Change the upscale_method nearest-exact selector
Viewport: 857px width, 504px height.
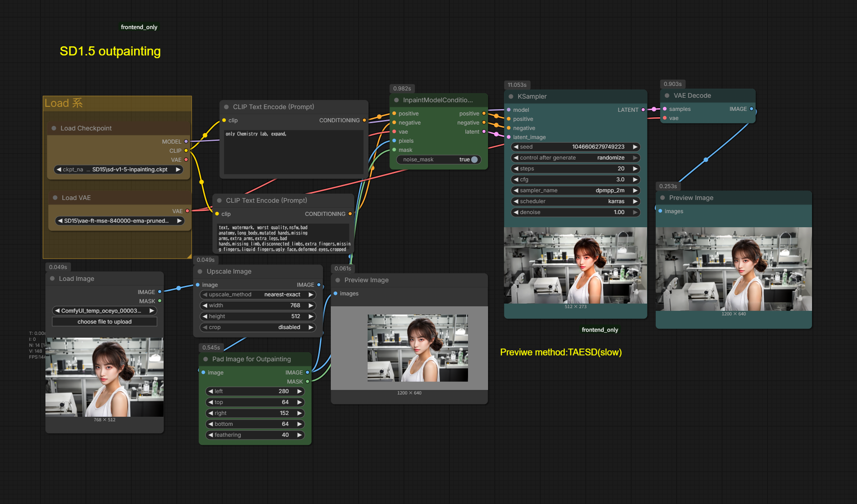(258, 294)
